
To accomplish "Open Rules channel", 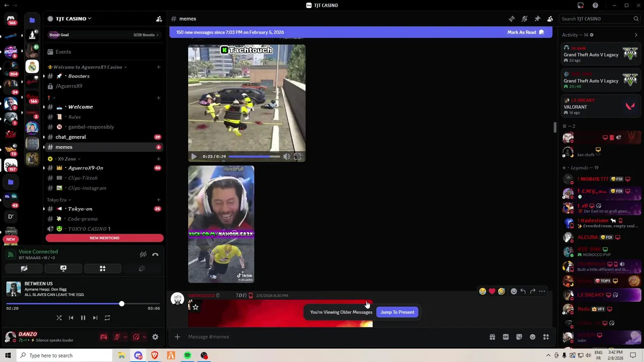I will pos(104,117).
